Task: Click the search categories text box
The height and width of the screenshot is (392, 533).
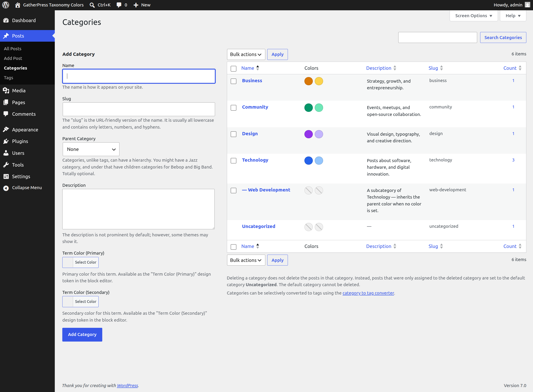Action: 438,38
